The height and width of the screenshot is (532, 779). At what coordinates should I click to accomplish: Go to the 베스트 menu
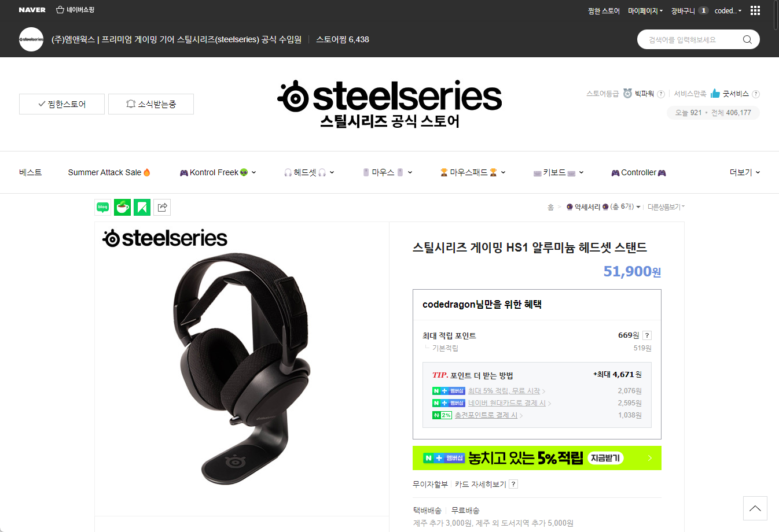[x=30, y=172]
